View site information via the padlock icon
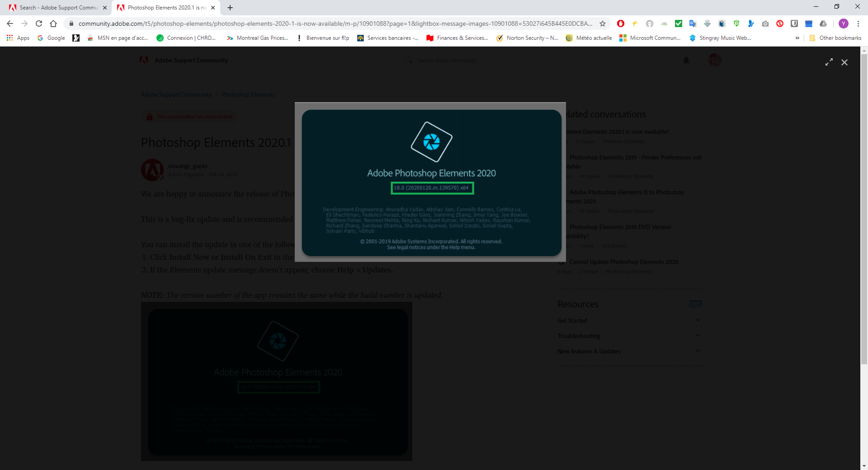 71,23
